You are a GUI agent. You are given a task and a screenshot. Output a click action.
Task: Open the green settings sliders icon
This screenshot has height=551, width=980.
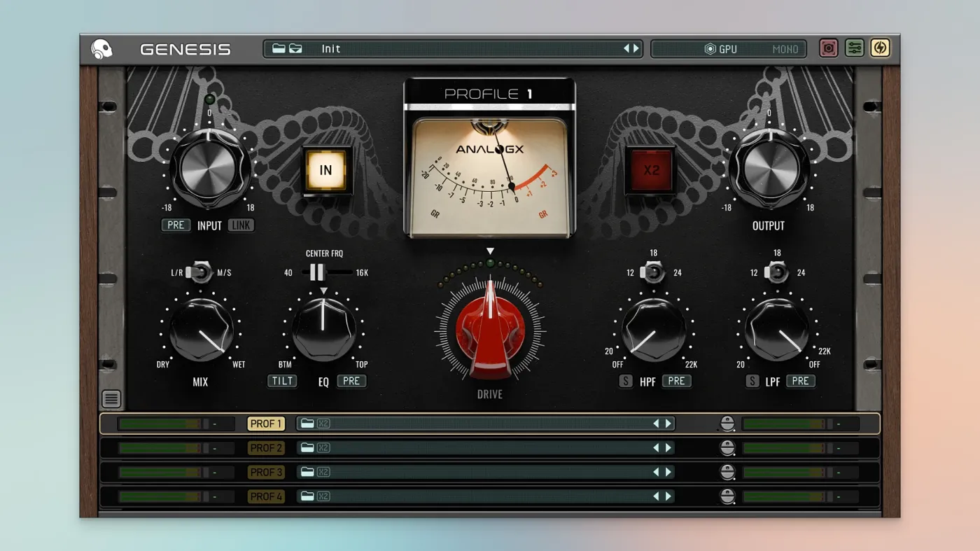point(854,48)
